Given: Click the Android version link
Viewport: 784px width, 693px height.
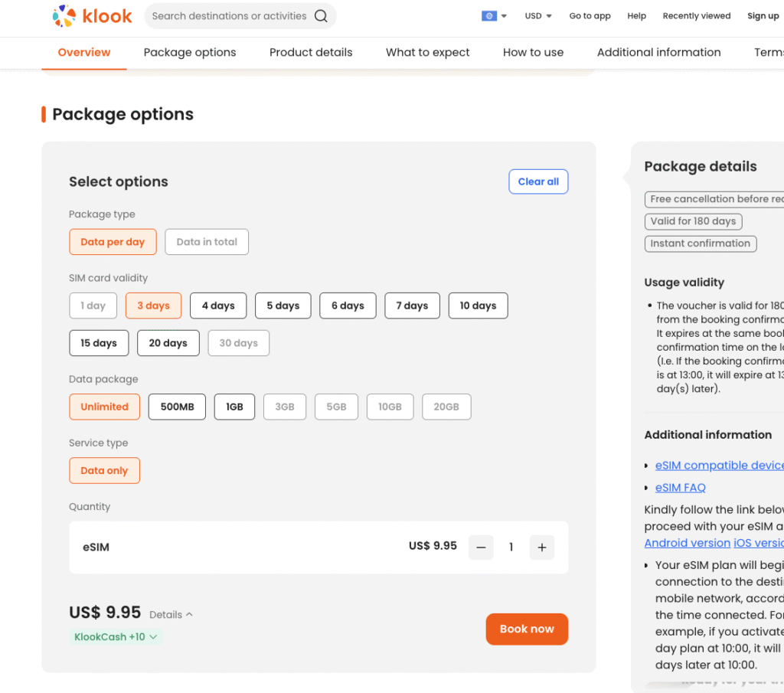Looking at the screenshot, I should (687, 543).
